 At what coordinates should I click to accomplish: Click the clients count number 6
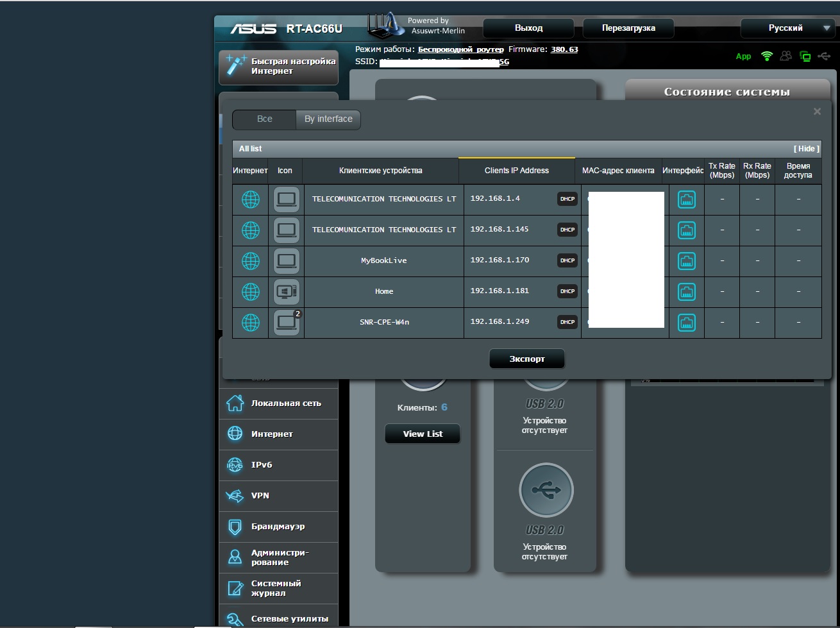pos(444,407)
